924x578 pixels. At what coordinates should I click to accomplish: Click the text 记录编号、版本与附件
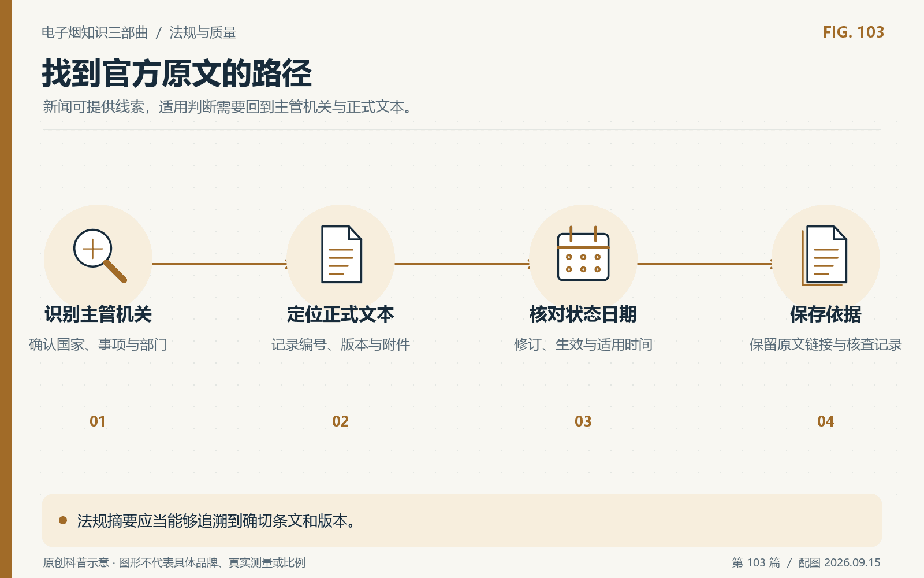[341, 344]
